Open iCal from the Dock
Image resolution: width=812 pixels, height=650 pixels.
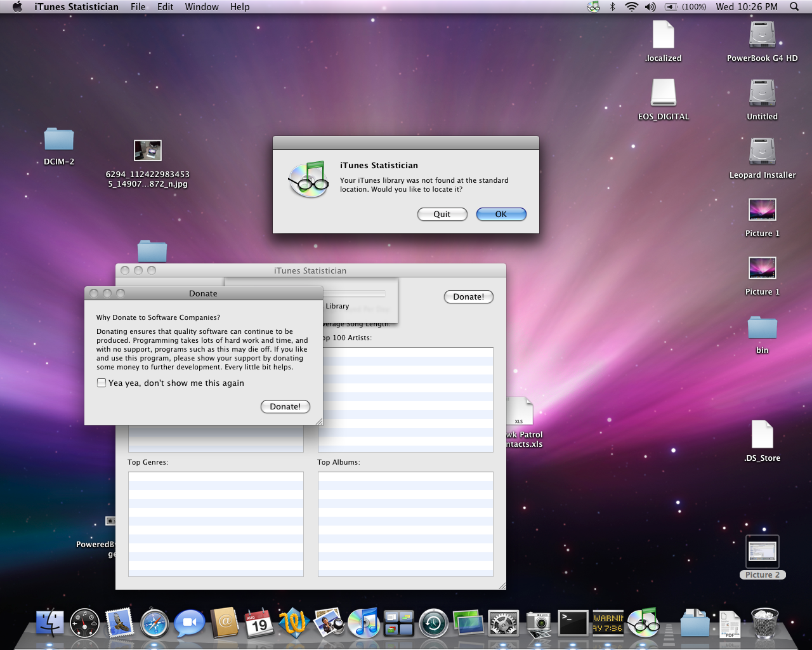[259, 623]
